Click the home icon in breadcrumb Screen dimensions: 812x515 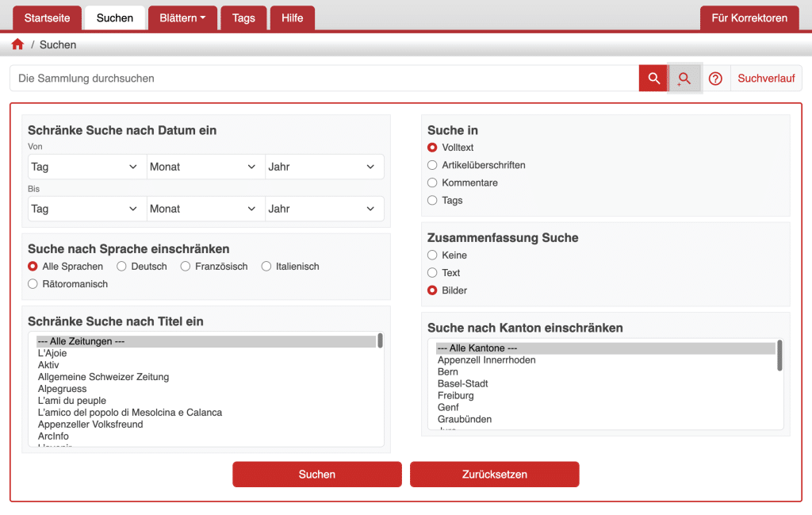(17, 44)
